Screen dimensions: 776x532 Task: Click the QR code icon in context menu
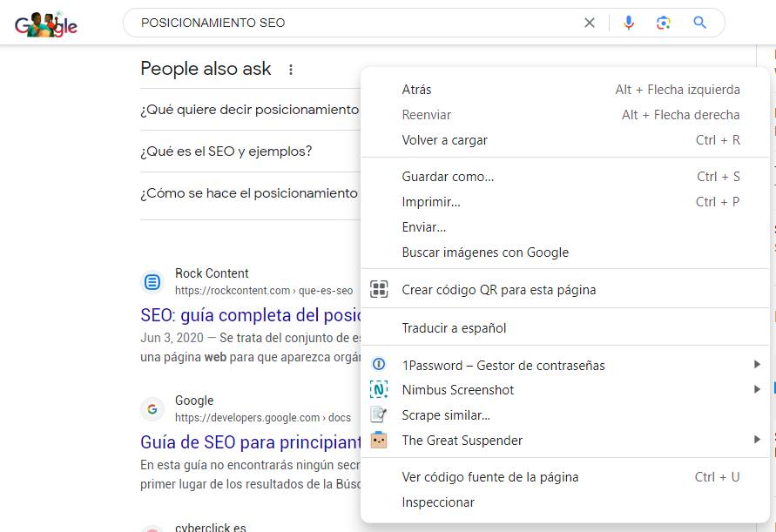(379, 290)
